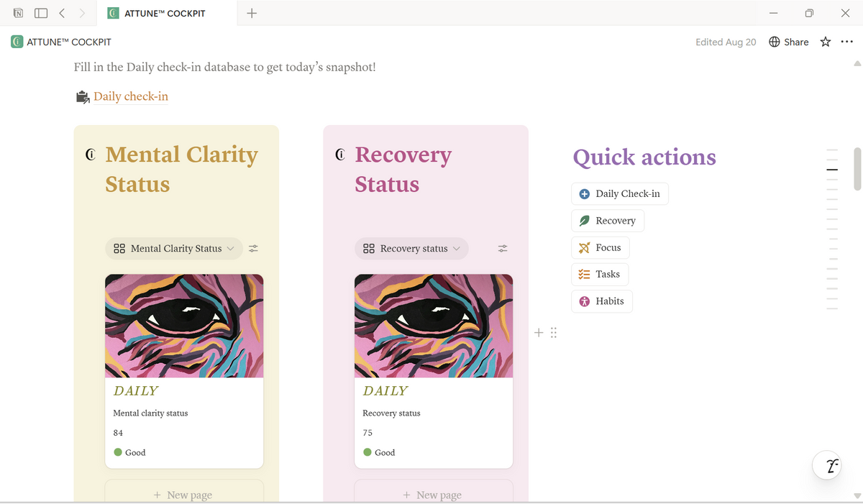Image resolution: width=863 pixels, height=504 pixels.
Task: Click the globe icon next to Share
Action: pos(775,42)
